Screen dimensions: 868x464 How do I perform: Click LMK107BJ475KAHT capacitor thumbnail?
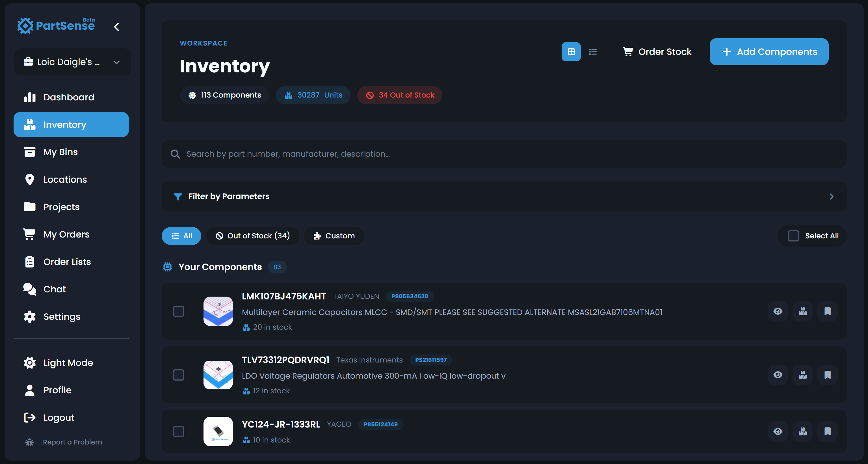[218, 311]
